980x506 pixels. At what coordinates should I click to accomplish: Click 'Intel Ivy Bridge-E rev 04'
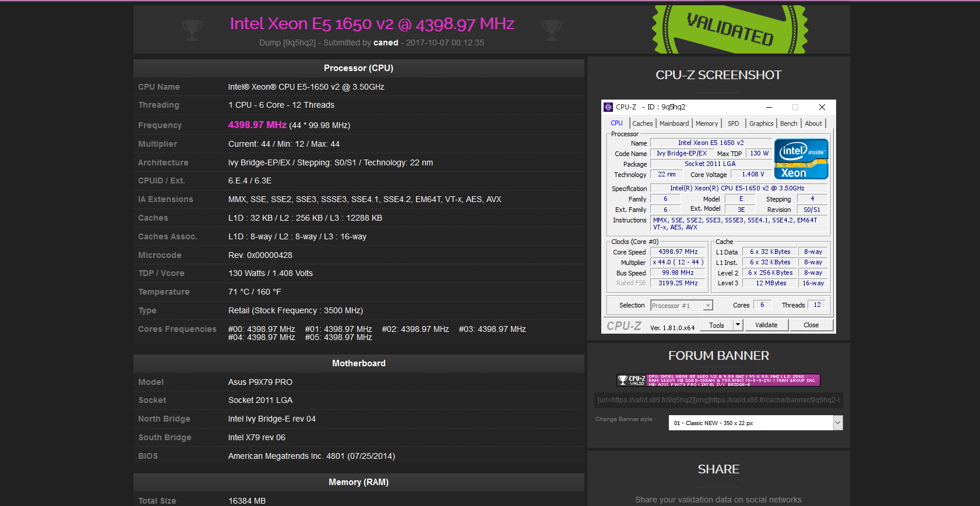click(272, 419)
